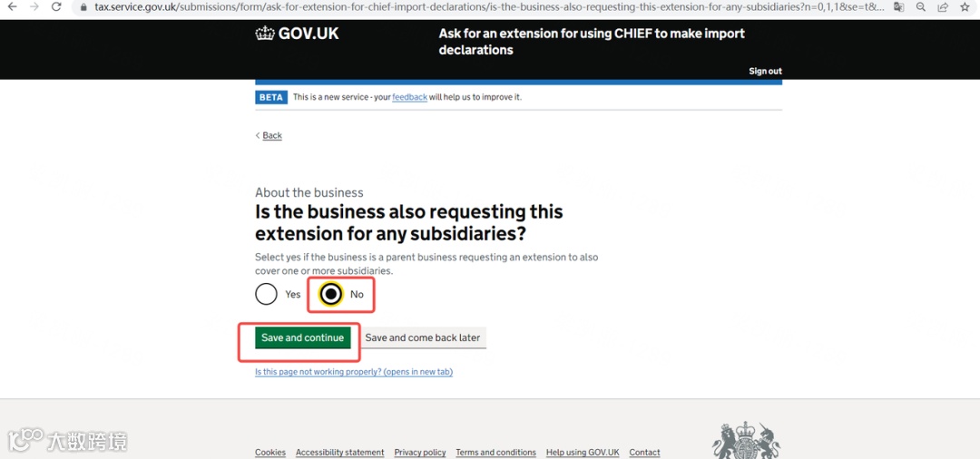Click the Royal coat of arms crest

(746, 440)
